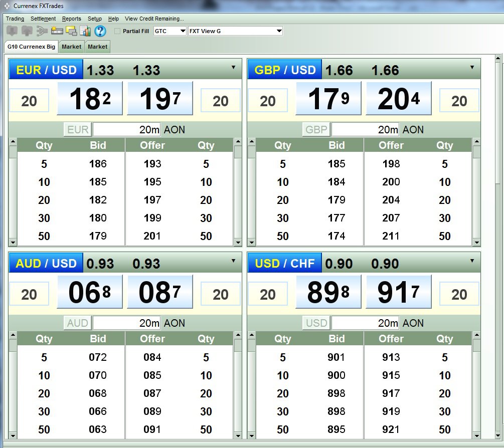The width and height of the screenshot is (504, 448).
Task: Click the GBP / USD offer depth scrollbar down arrow
Action: [477, 243]
